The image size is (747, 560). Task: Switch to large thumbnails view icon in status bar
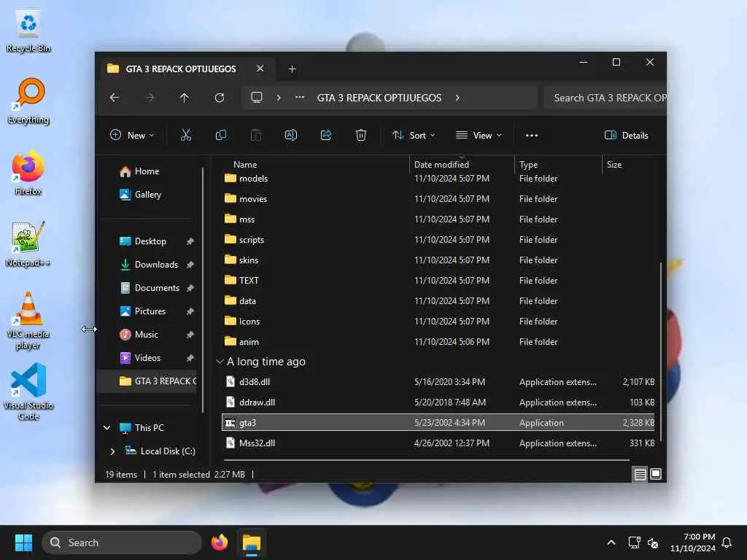tap(656, 474)
